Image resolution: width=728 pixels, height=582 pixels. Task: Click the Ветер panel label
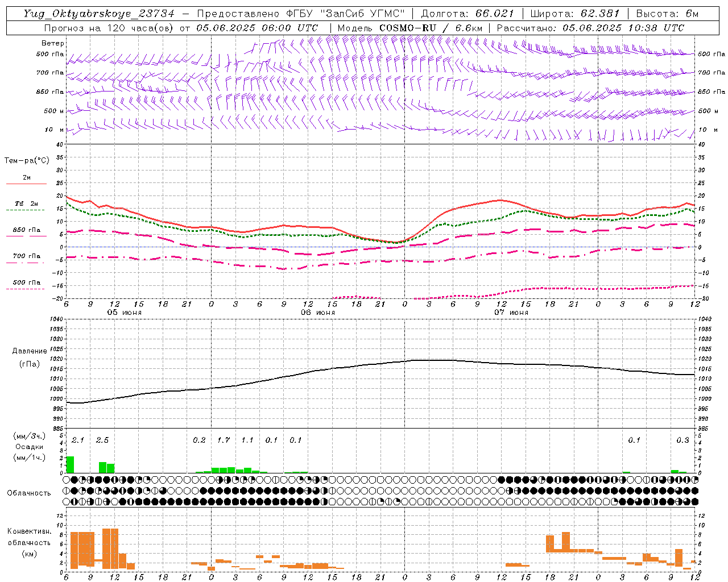click(53, 43)
